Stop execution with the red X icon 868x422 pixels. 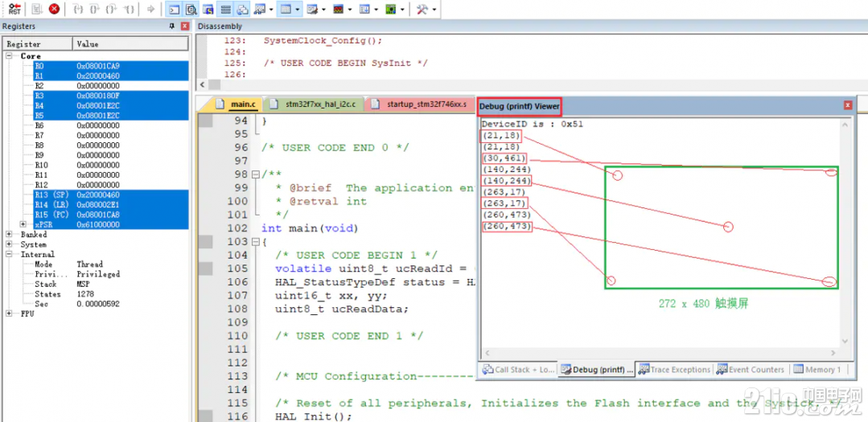pos(54,9)
